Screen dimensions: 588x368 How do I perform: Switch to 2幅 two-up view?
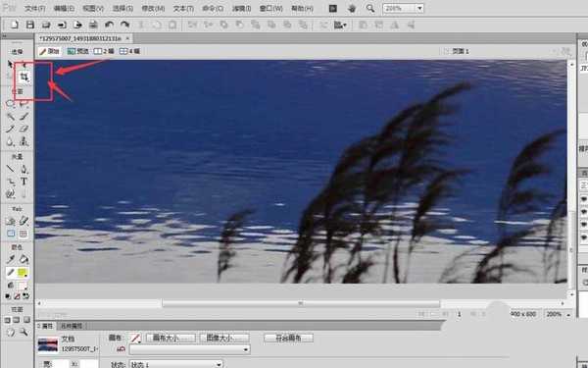(x=104, y=51)
